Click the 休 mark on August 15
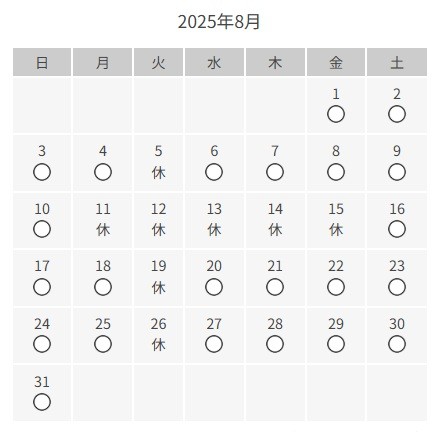The height and width of the screenshot is (432, 437). (336, 230)
